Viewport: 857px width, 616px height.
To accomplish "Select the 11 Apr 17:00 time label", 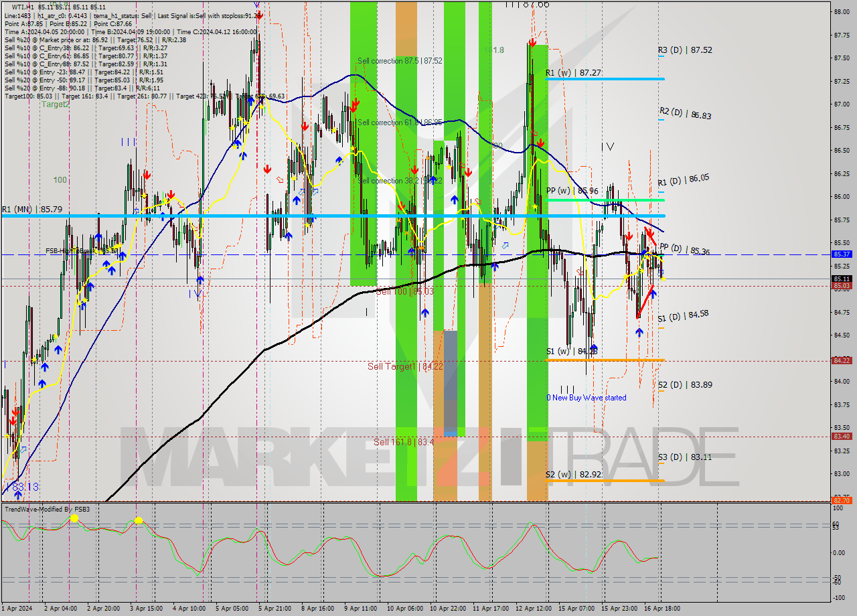I will pos(491,608).
